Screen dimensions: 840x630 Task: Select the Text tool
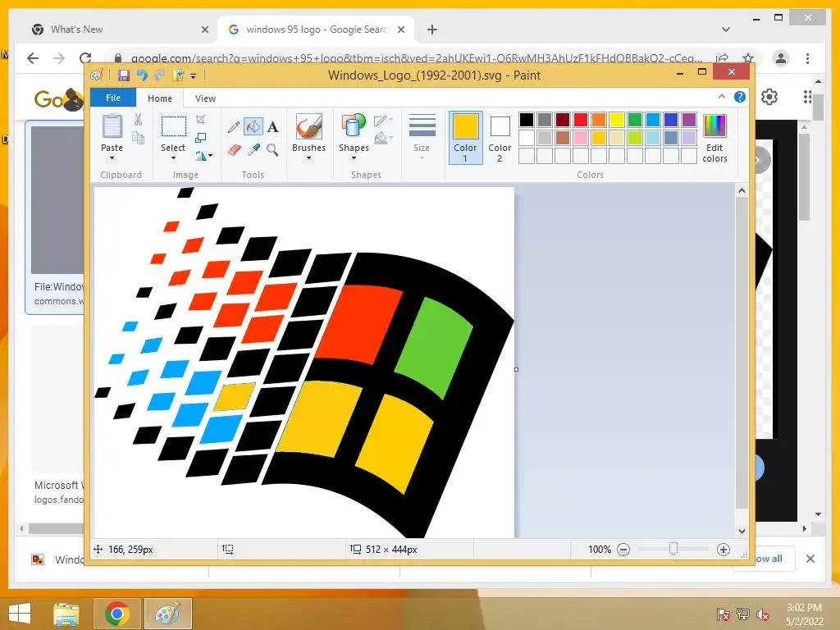tap(272, 127)
